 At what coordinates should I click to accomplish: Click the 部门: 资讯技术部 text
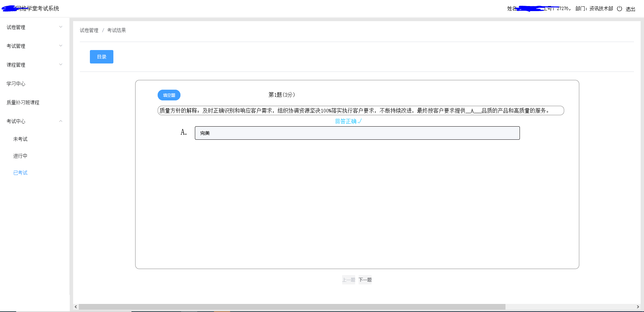tap(594, 8)
